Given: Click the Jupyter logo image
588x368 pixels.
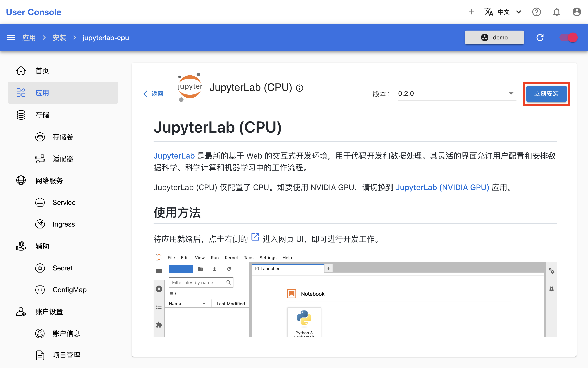Looking at the screenshot, I should click(190, 87).
